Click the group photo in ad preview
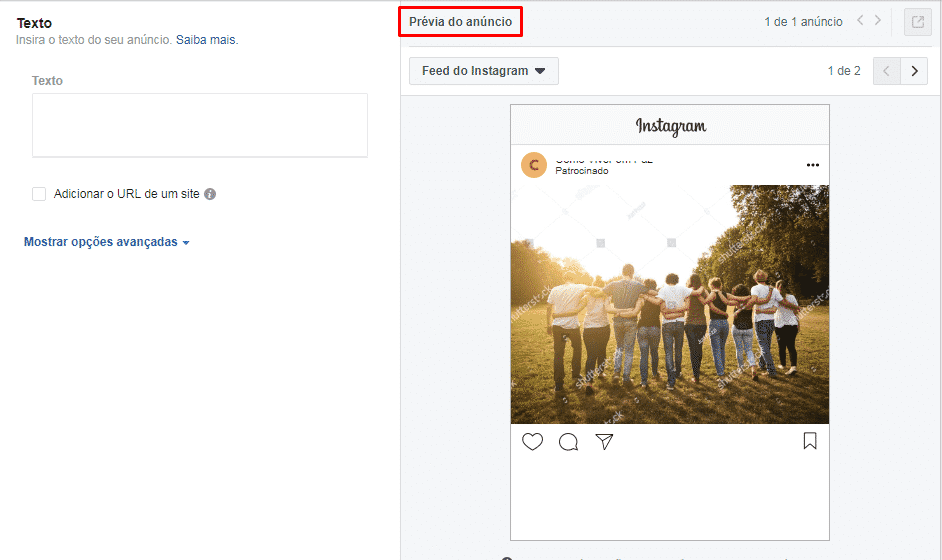942x560 pixels. coord(670,304)
